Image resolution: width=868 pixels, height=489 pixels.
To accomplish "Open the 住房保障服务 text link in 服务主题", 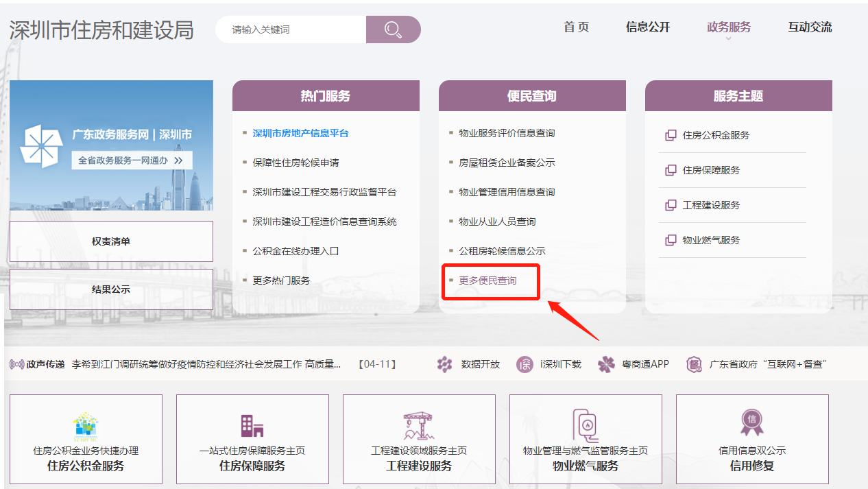I will pos(711,170).
